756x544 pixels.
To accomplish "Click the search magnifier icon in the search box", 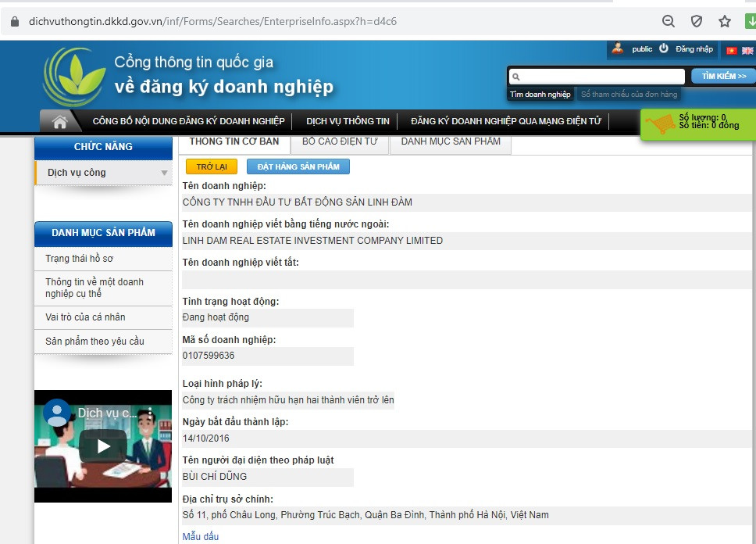I will click(x=516, y=76).
